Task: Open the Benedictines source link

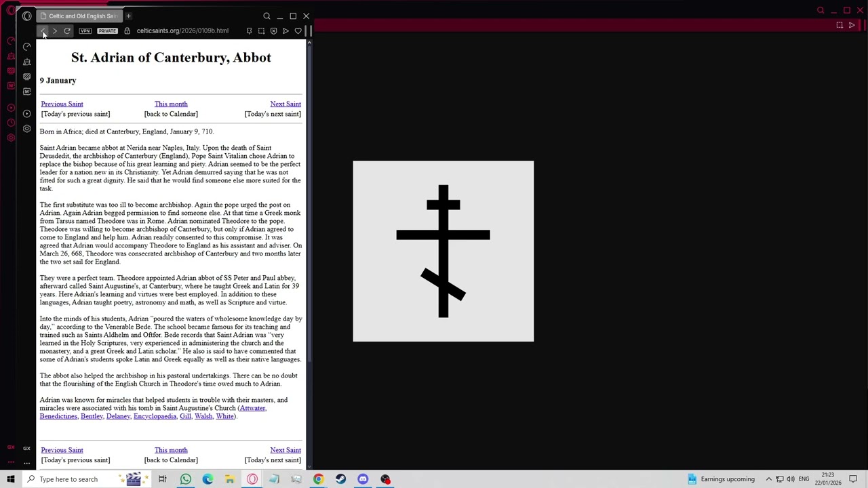Action: click(58, 416)
